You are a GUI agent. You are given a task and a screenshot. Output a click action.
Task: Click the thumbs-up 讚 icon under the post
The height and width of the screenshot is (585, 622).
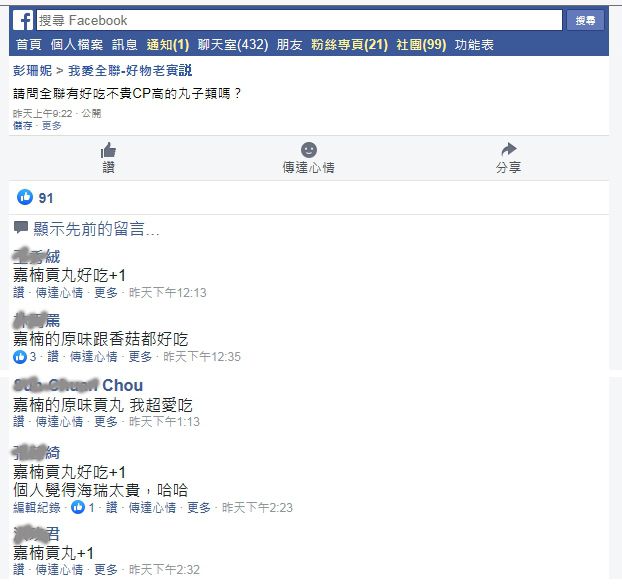click(108, 151)
